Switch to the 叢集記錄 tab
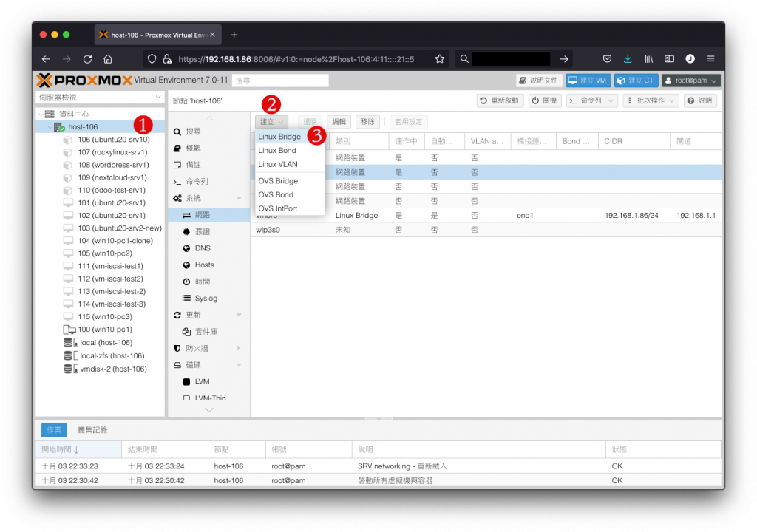 pyautogui.click(x=92, y=430)
